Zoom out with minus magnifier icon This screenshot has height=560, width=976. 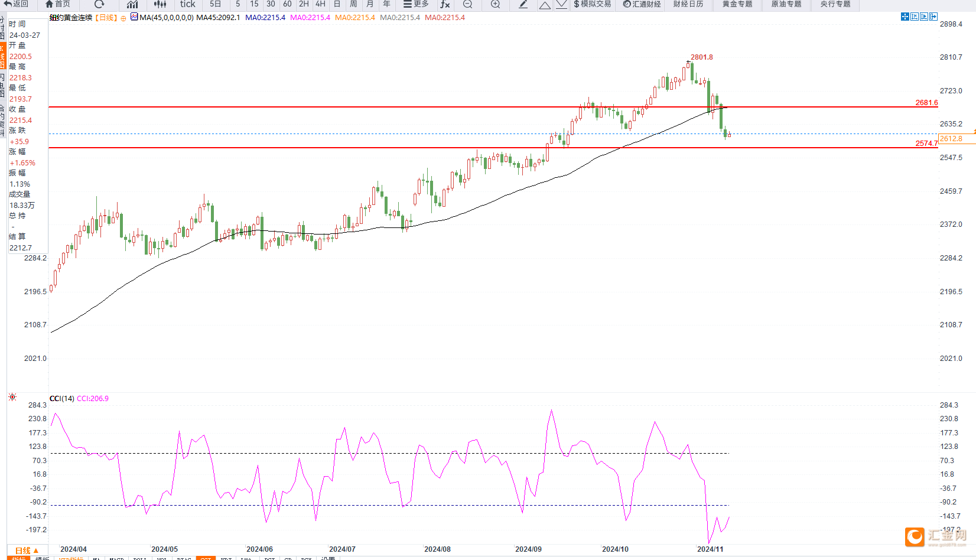[x=467, y=4]
